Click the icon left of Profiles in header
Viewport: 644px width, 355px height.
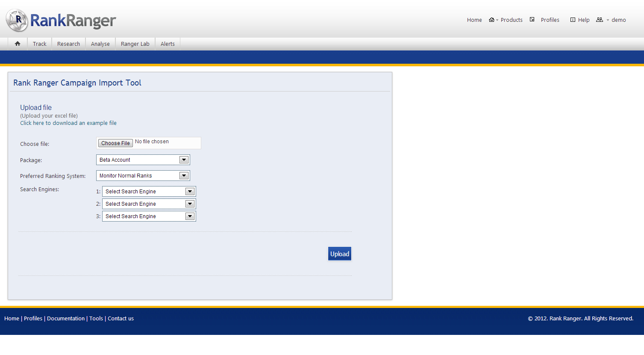(532, 19)
